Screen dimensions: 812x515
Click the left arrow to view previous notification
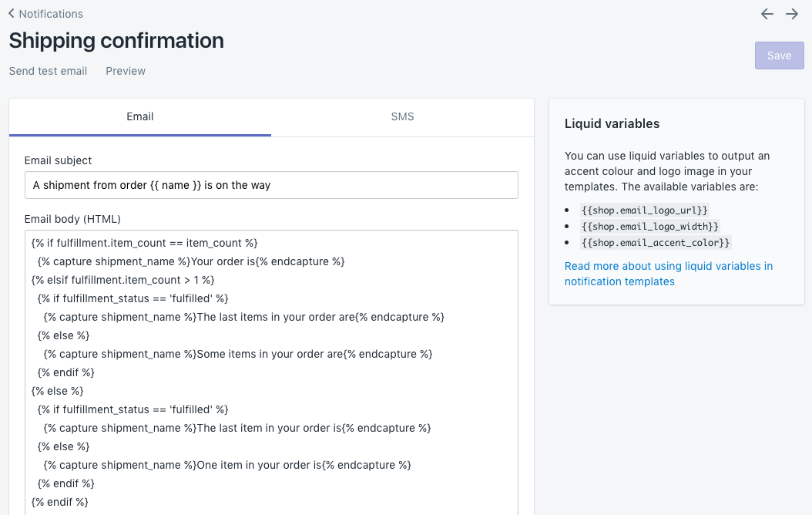tap(767, 14)
